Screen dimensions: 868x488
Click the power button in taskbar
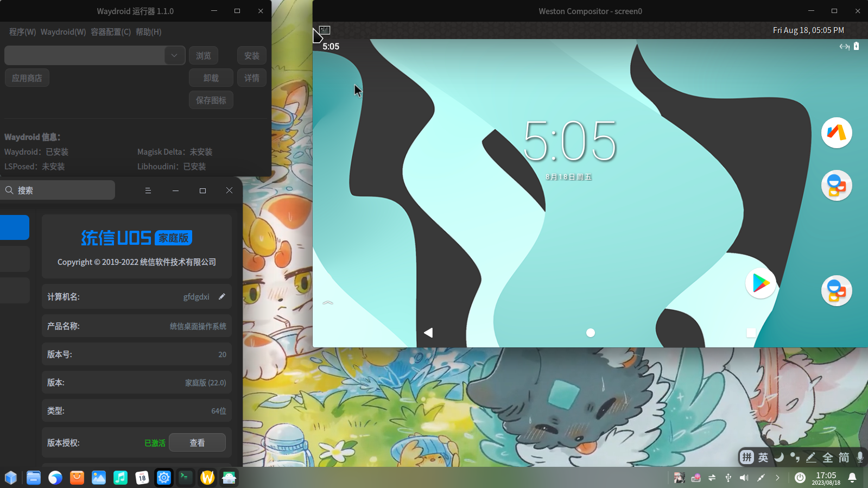[800, 478]
